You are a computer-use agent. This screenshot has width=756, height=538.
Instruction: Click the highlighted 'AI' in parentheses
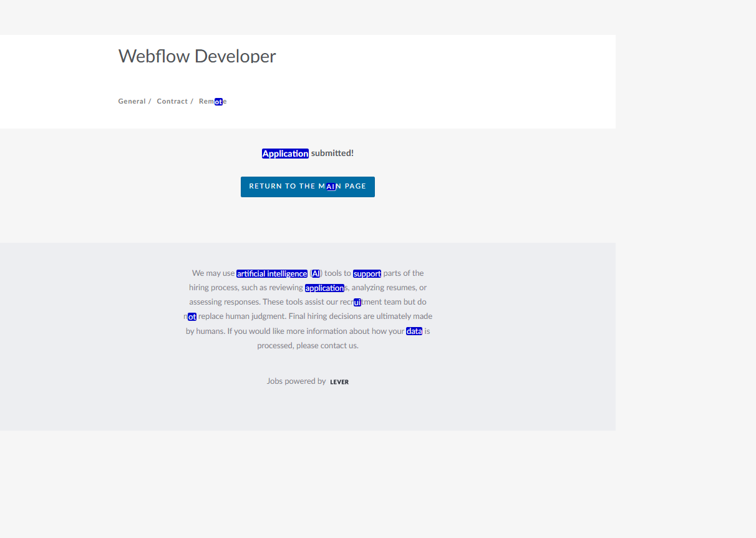point(316,273)
